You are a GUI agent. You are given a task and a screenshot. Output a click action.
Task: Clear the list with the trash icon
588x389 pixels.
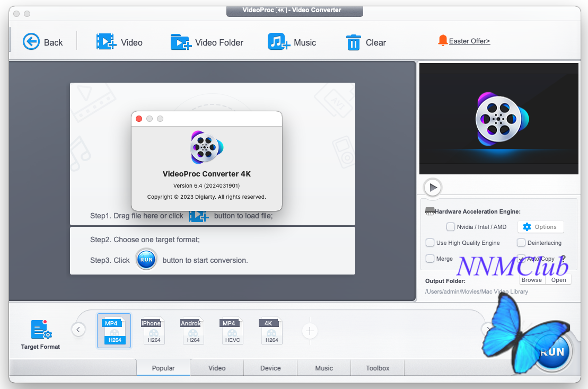[353, 42]
